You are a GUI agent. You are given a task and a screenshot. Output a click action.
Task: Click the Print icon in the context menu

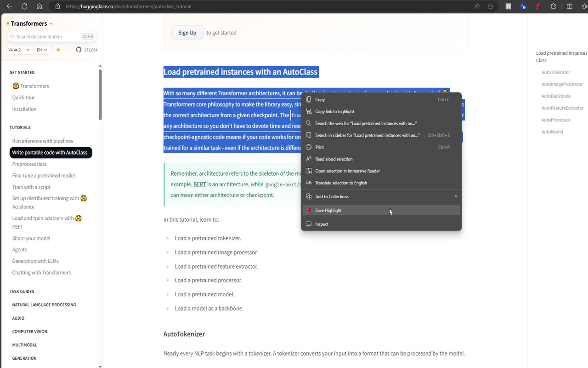click(x=309, y=147)
